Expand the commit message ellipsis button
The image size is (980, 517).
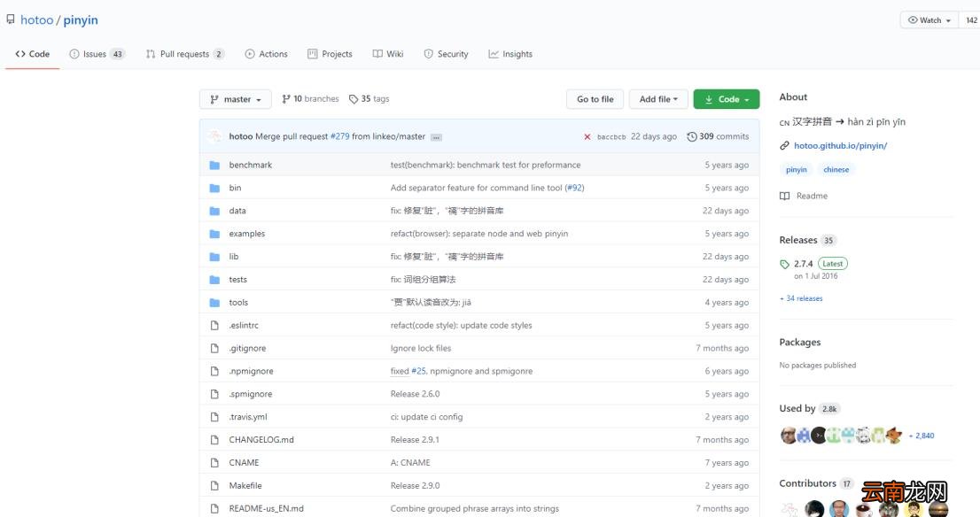coord(436,137)
